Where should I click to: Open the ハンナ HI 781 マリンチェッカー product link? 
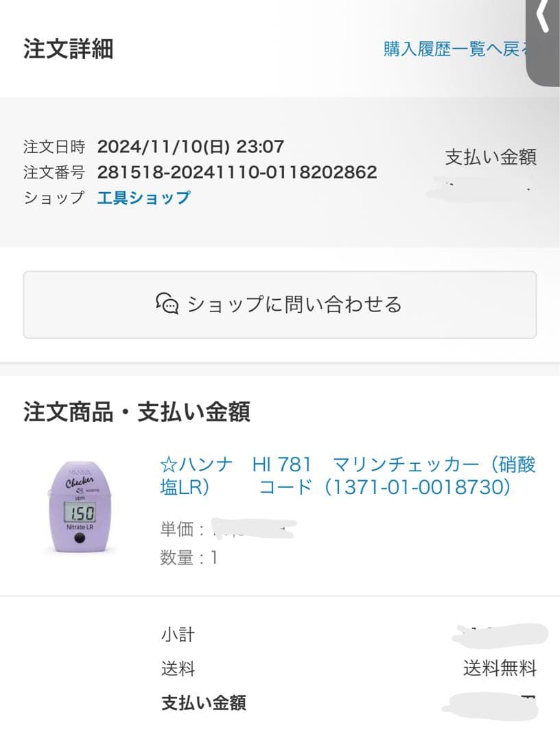(x=347, y=475)
